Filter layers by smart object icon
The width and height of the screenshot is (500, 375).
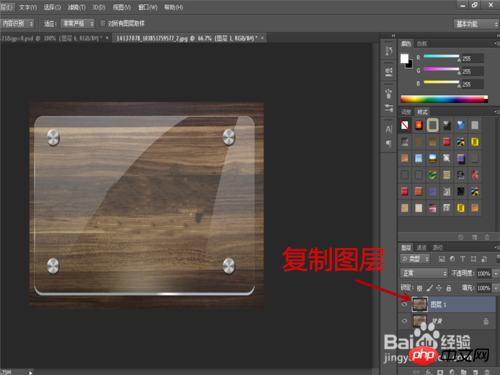pyautogui.click(x=484, y=259)
